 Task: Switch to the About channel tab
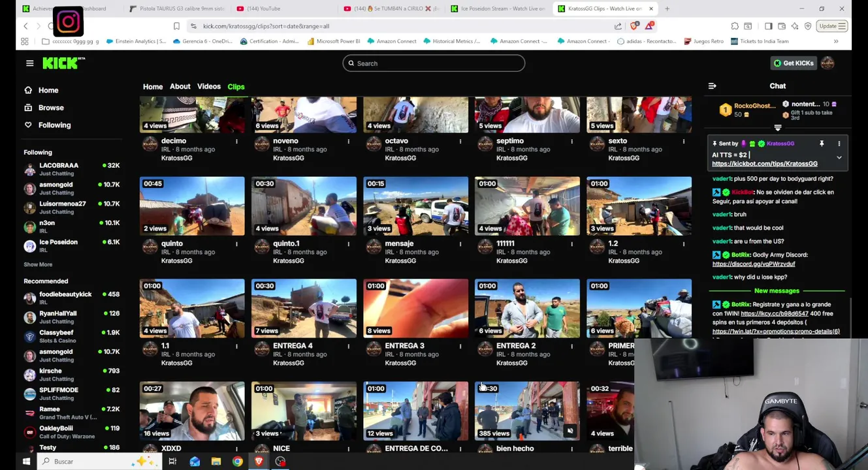(x=180, y=87)
